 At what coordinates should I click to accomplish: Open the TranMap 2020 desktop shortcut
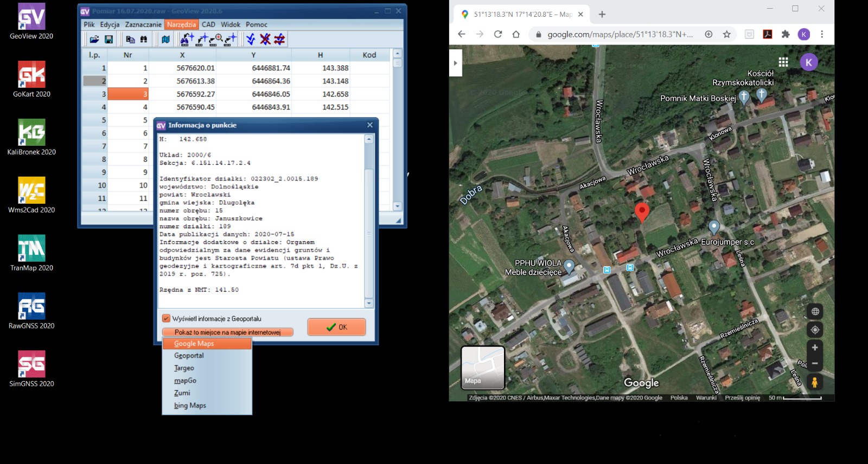click(x=31, y=254)
